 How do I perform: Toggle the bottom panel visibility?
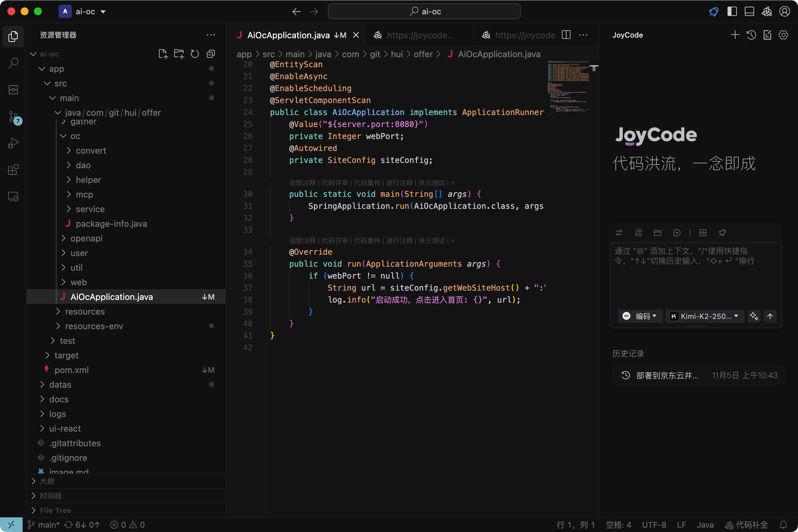point(749,12)
